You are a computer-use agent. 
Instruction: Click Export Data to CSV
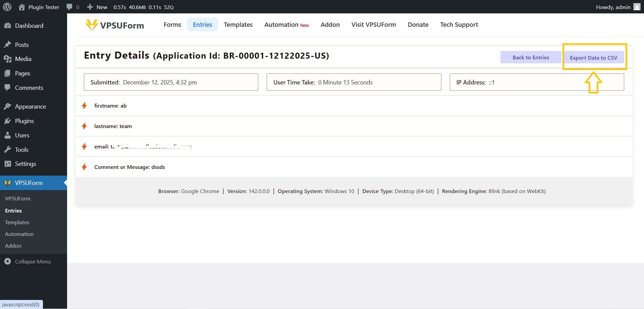pos(593,57)
